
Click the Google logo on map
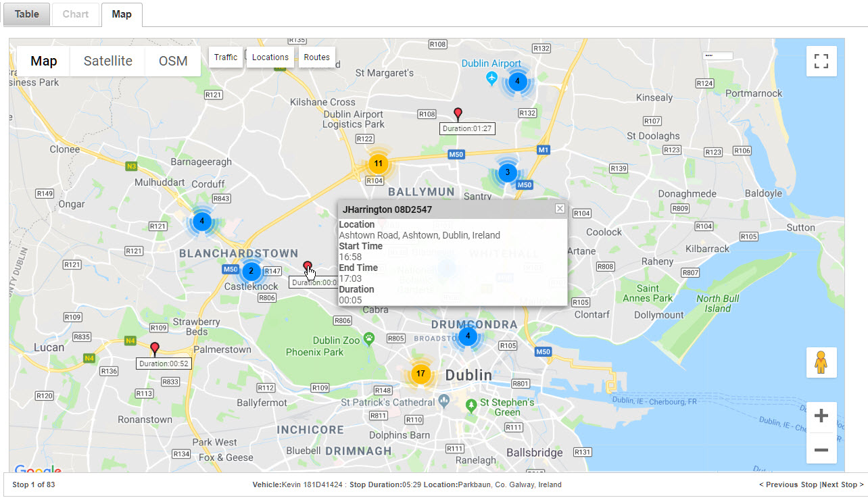(x=37, y=470)
